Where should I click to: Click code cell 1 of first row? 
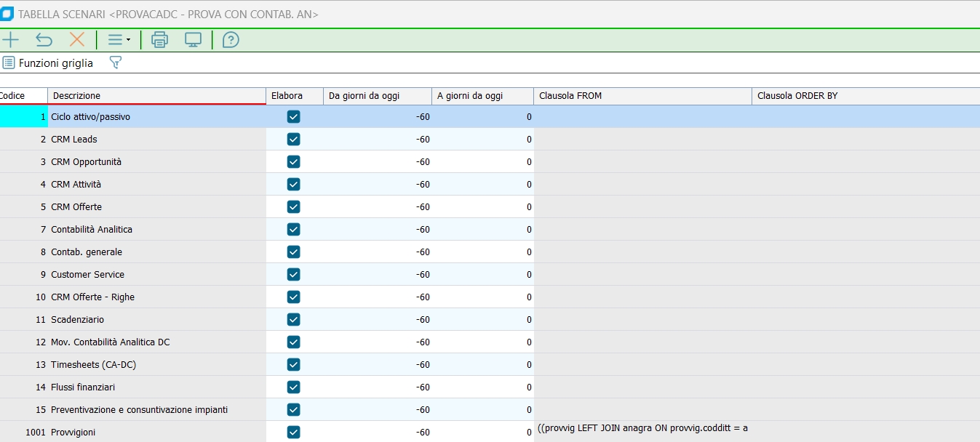[23, 116]
